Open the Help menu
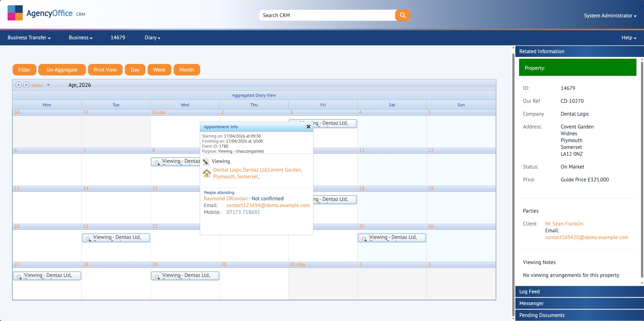The height and width of the screenshot is (321, 644). [x=629, y=37]
